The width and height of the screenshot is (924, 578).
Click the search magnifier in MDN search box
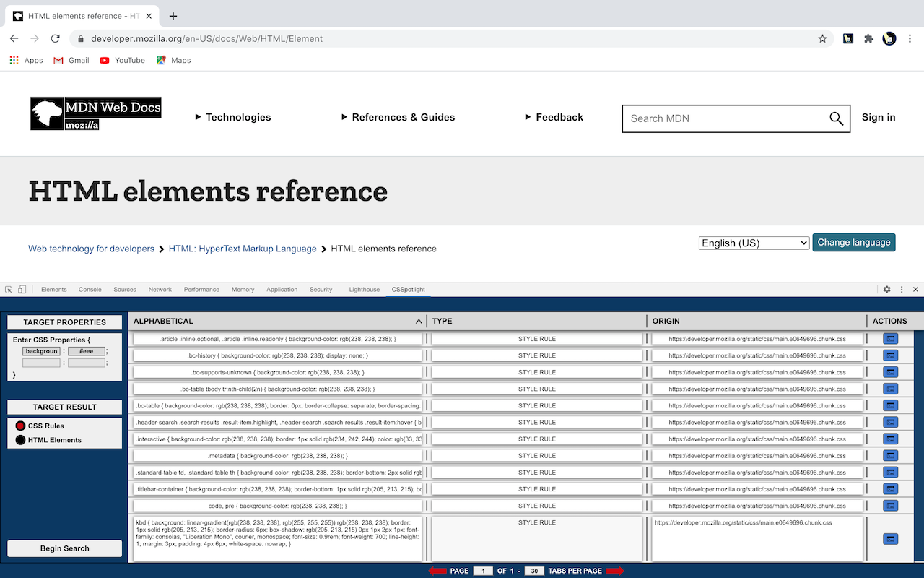click(x=836, y=118)
